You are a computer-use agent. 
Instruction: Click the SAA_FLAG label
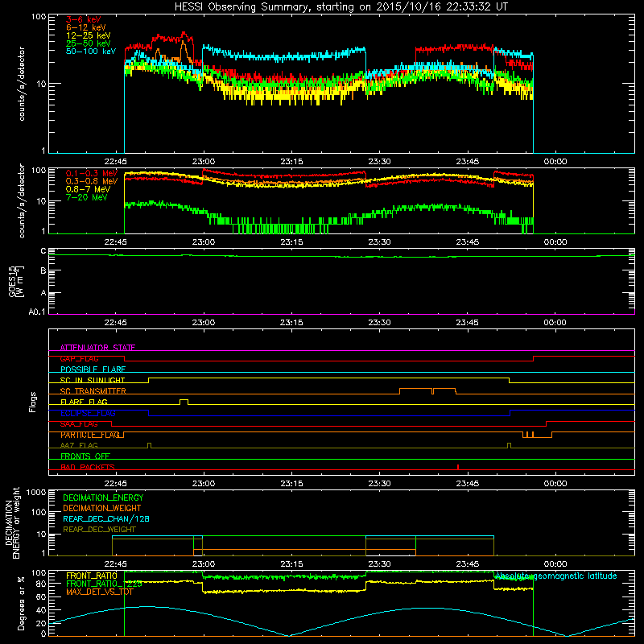[x=79, y=424]
